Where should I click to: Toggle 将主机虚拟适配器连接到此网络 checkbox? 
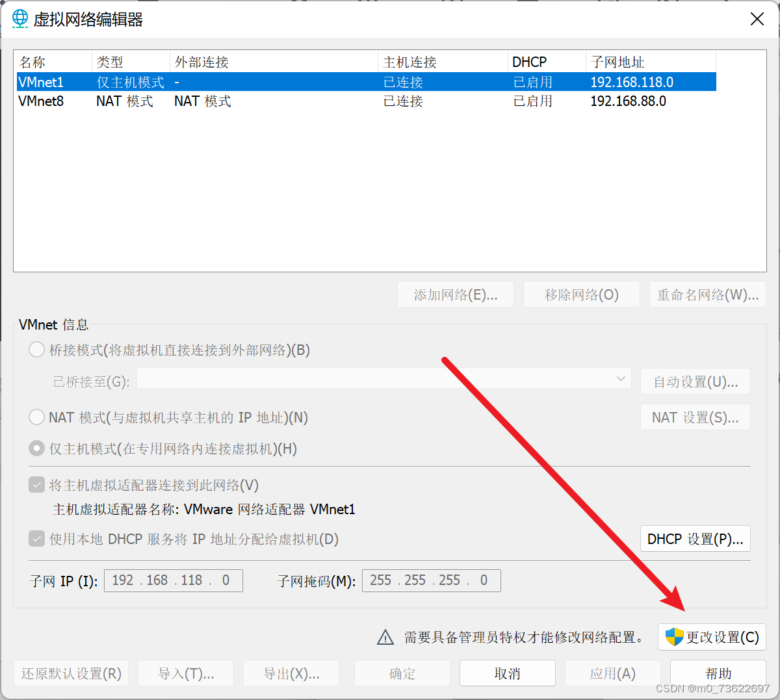click(x=36, y=485)
